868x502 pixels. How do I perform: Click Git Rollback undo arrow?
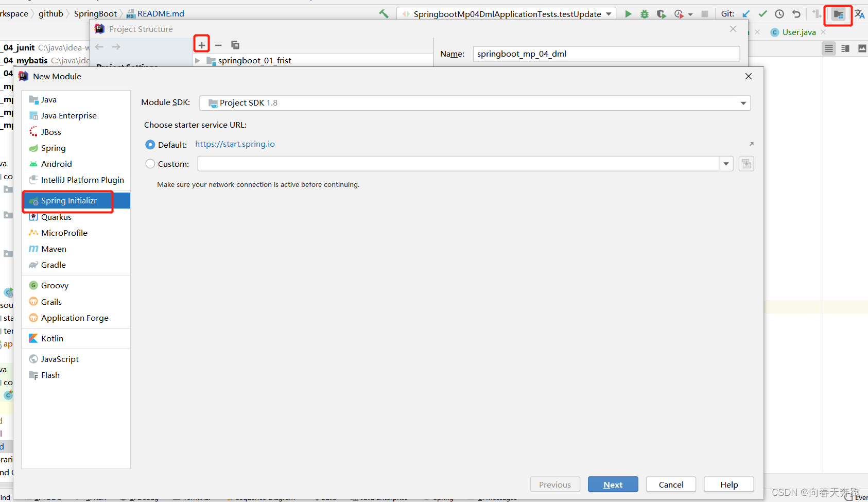[x=796, y=14]
